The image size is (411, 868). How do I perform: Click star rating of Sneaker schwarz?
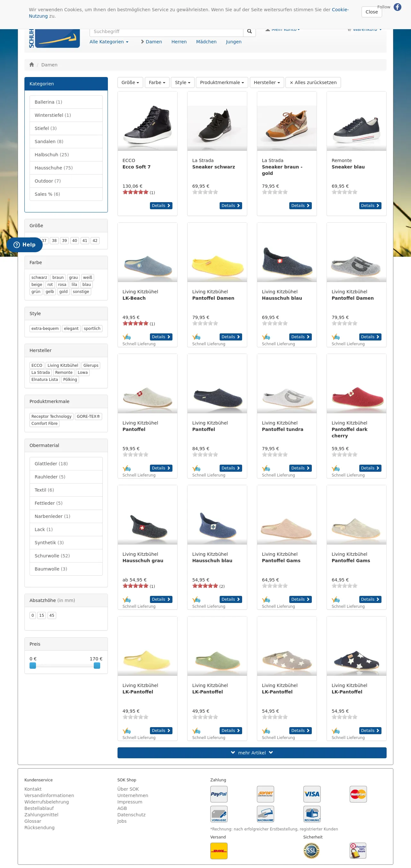205,192
